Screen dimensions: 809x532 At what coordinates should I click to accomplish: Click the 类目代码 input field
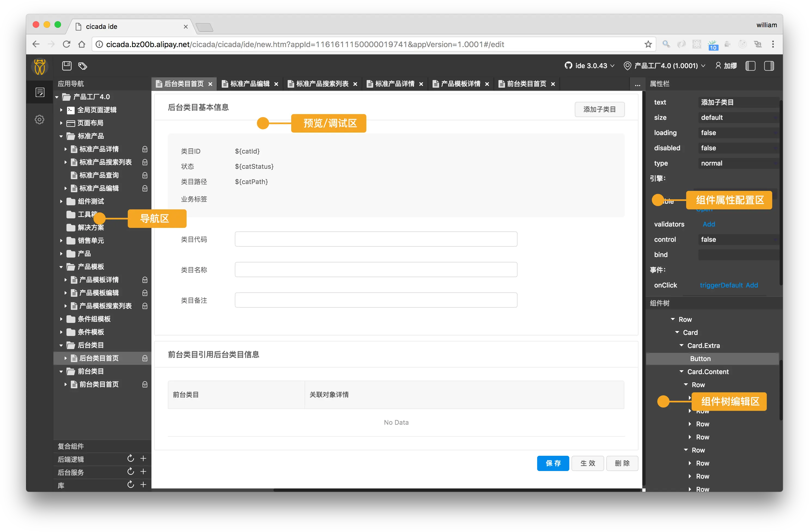click(x=376, y=239)
